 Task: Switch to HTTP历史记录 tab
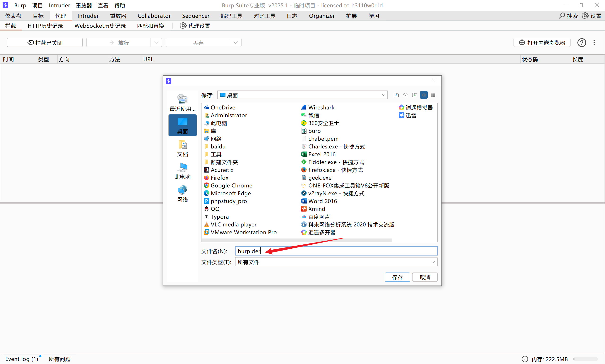(45, 26)
